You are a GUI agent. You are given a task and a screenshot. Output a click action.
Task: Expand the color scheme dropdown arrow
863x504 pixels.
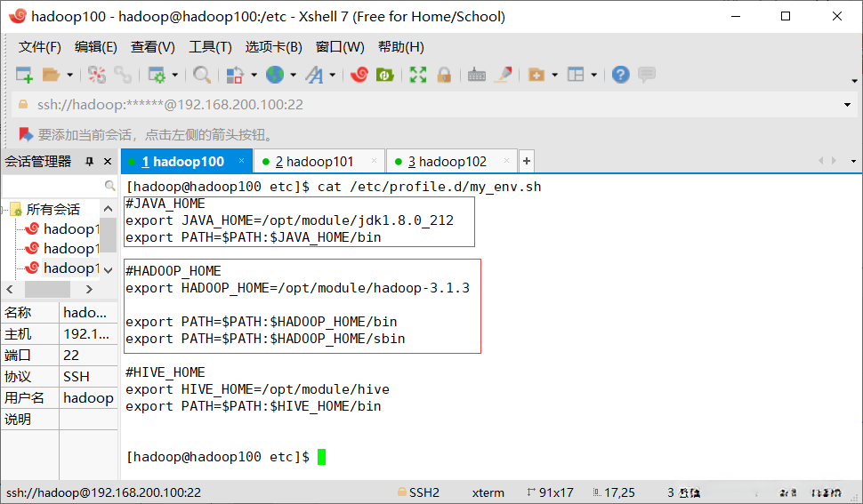(x=254, y=75)
